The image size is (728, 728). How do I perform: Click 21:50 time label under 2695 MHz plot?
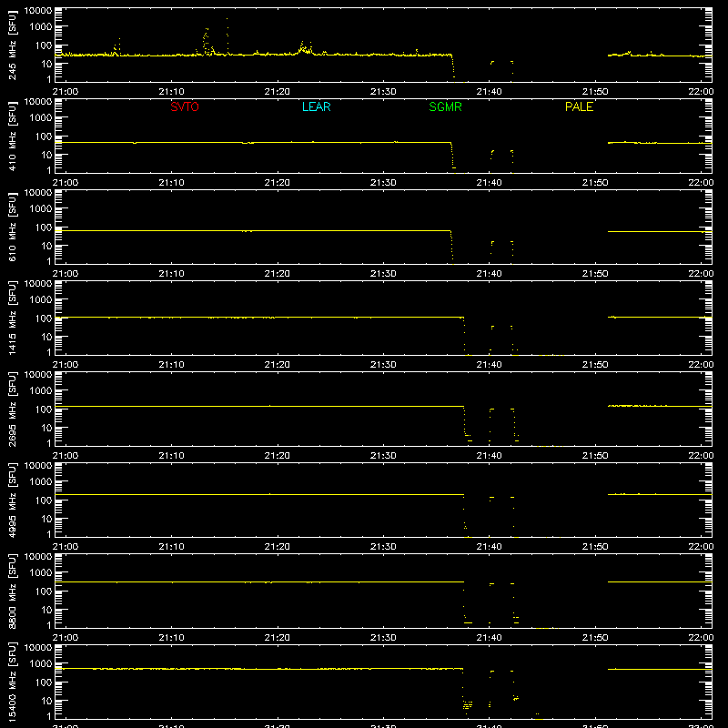[x=595, y=456]
